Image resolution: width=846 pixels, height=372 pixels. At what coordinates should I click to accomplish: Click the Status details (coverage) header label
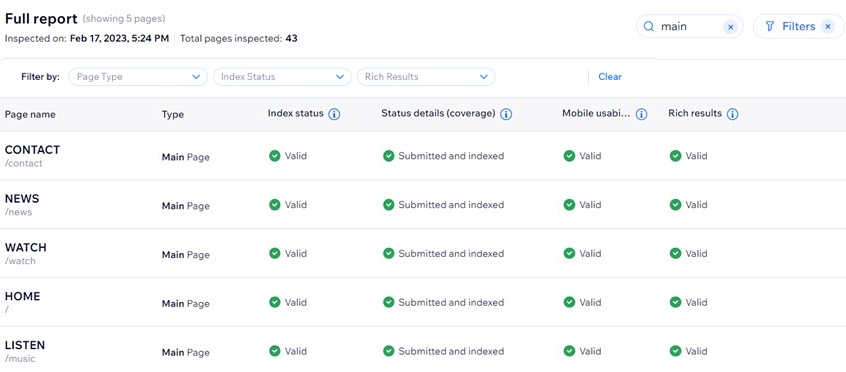pos(438,114)
